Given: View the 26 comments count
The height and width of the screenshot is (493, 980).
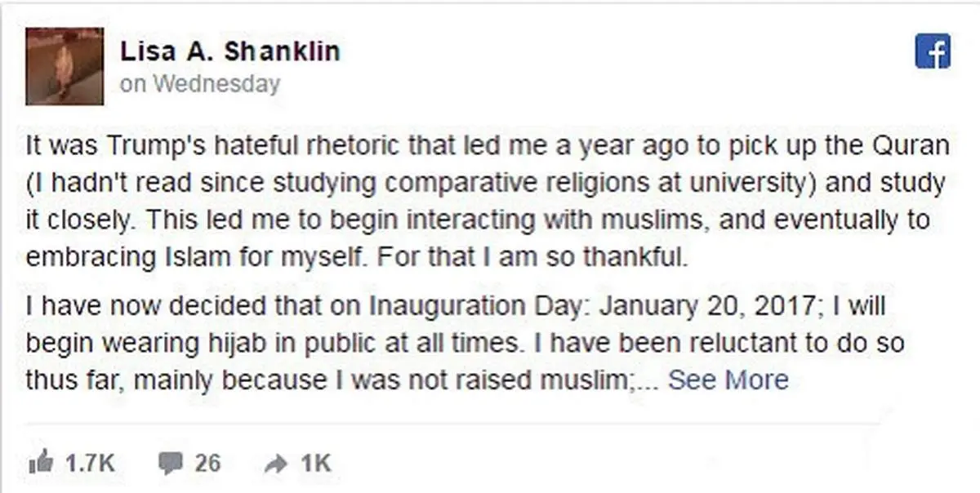Looking at the screenshot, I should (x=207, y=463).
